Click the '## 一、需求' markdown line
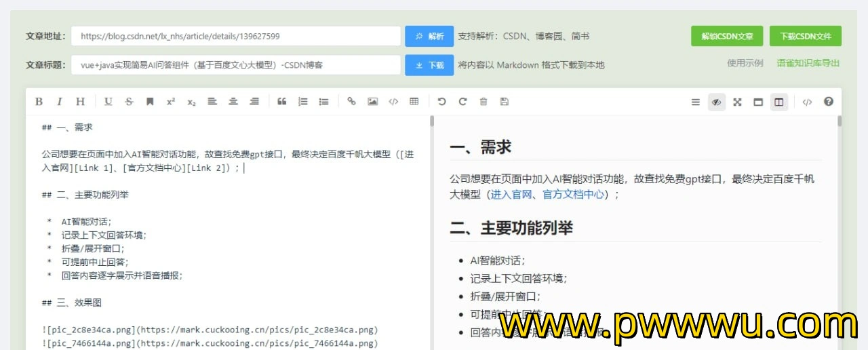 [x=67, y=128]
